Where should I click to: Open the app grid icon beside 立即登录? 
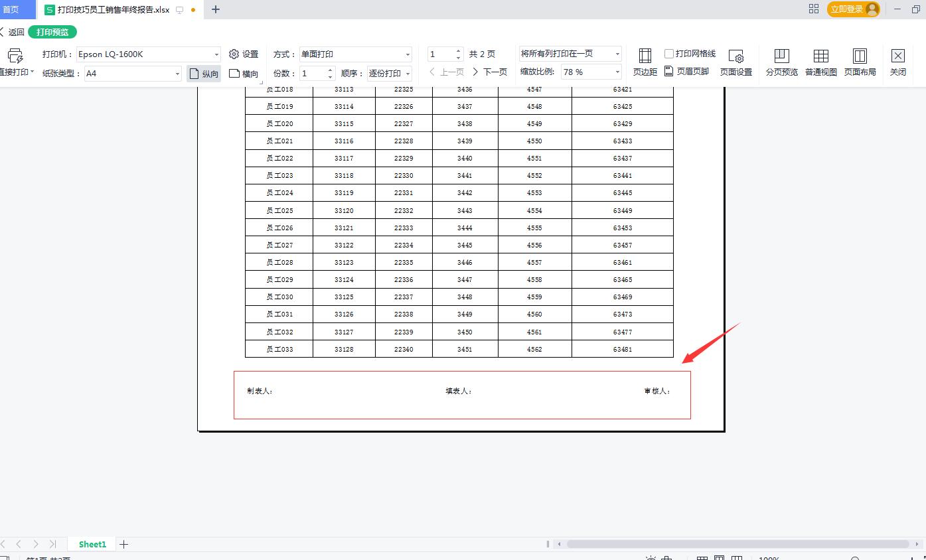814,9
